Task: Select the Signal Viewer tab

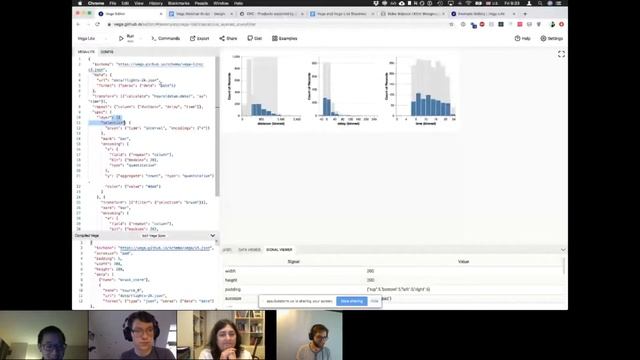Action: 279,249
